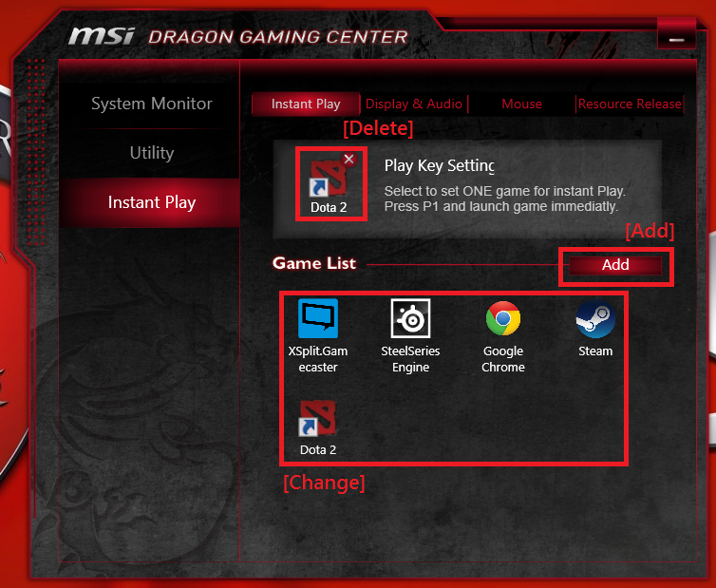Open the Utility sidebar section

(152, 153)
